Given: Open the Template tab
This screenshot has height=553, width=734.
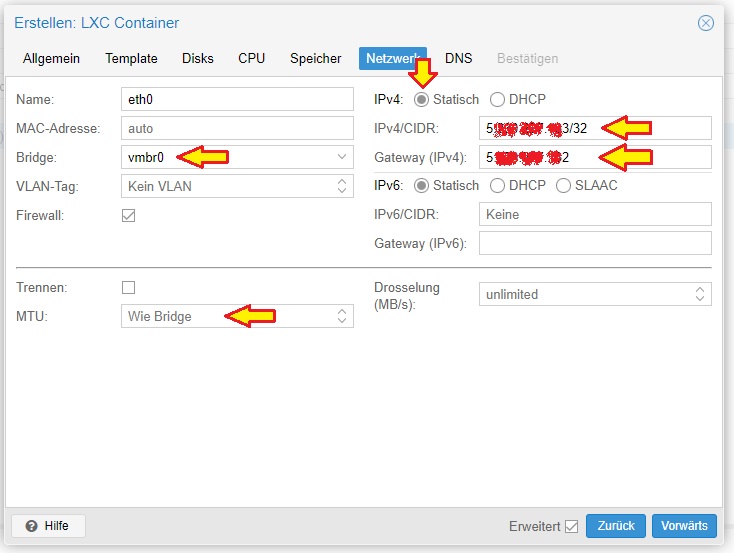Looking at the screenshot, I should coord(131,59).
